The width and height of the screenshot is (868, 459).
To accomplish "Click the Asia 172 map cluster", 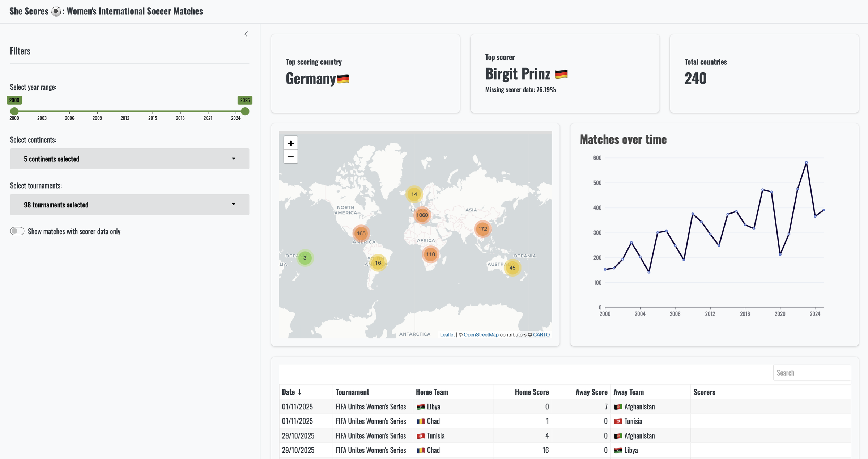I will coord(482,229).
